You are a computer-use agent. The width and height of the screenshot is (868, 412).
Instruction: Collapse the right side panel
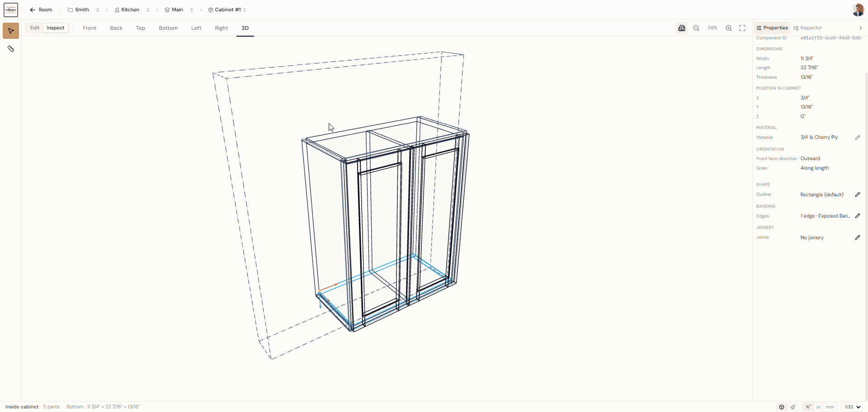click(860, 28)
